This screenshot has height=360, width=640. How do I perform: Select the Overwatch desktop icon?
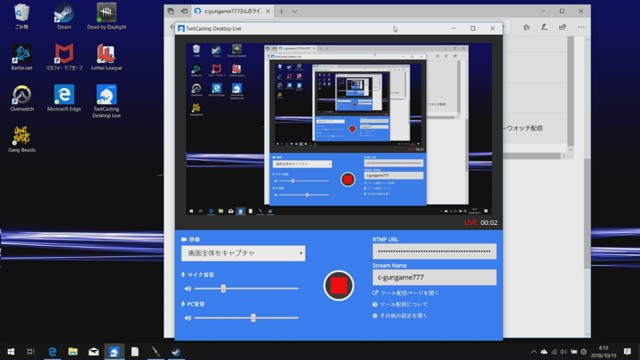22,99
